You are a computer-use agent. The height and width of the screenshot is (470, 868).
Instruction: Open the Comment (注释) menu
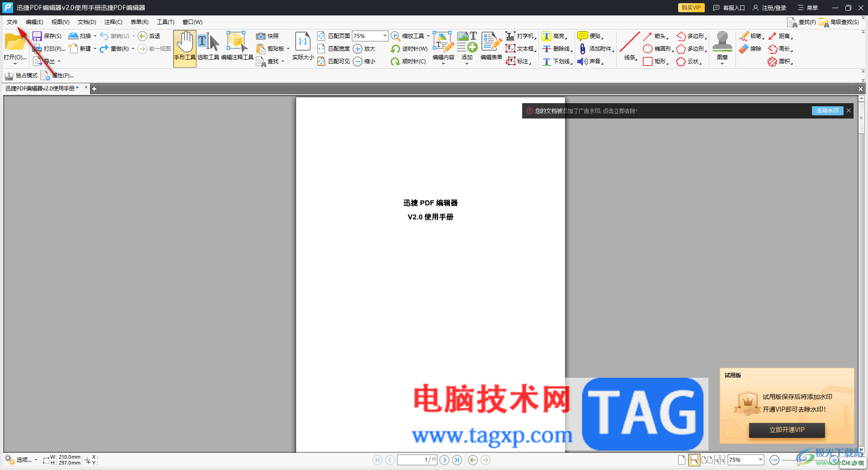point(113,22)
